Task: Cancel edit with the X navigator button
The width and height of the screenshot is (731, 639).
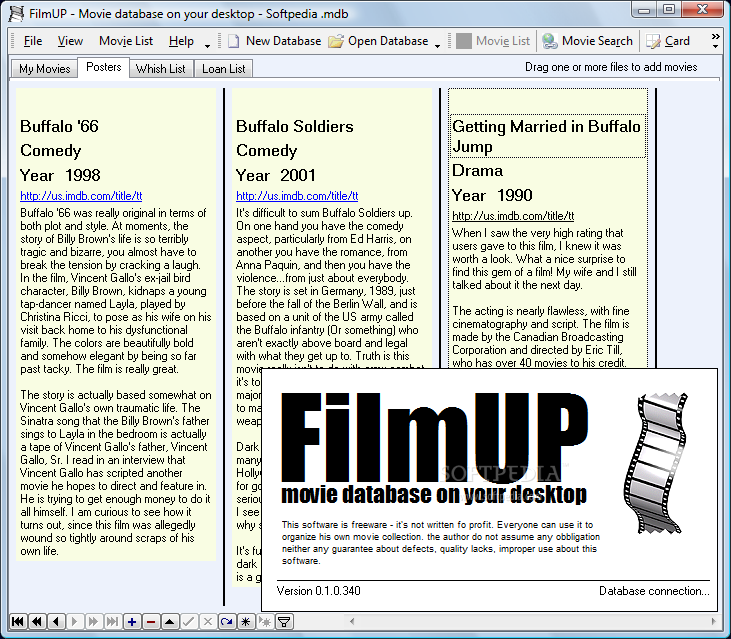Action: pos(208,621)
